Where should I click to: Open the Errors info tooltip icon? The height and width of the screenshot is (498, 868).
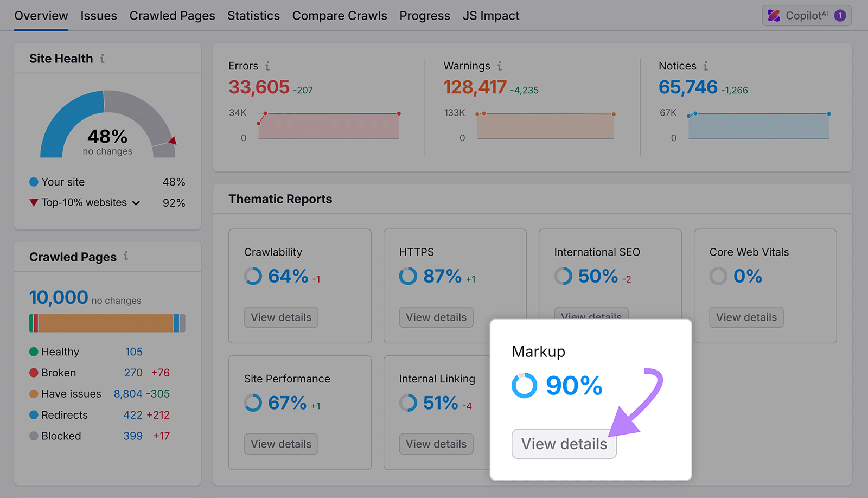[268, 66]
